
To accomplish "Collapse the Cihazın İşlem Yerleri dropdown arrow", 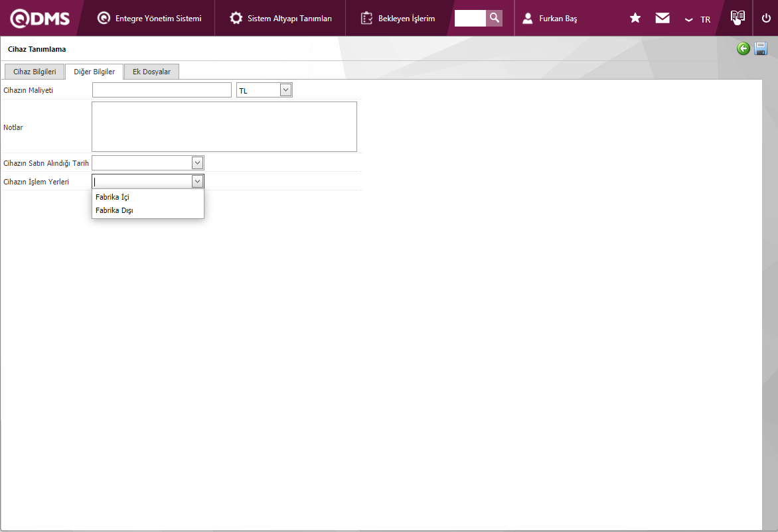I will point(197,181).
